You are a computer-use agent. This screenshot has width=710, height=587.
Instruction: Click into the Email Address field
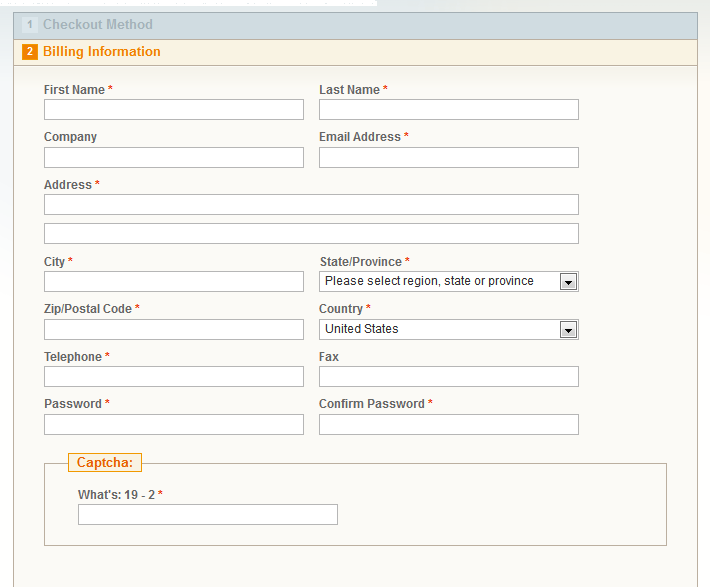(x=449, y=158)
